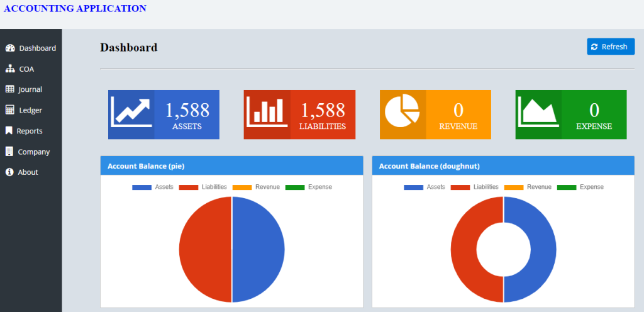Open the Reports menu item
644x312 pixels.
[x=30, y=131]
